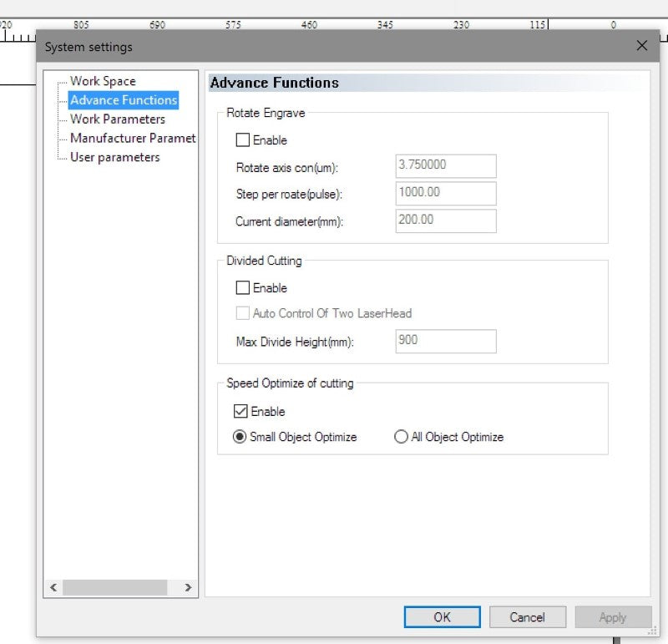Select Advance Functions tree item
Viewport: 668px width, 644px height.
(123, 100)
